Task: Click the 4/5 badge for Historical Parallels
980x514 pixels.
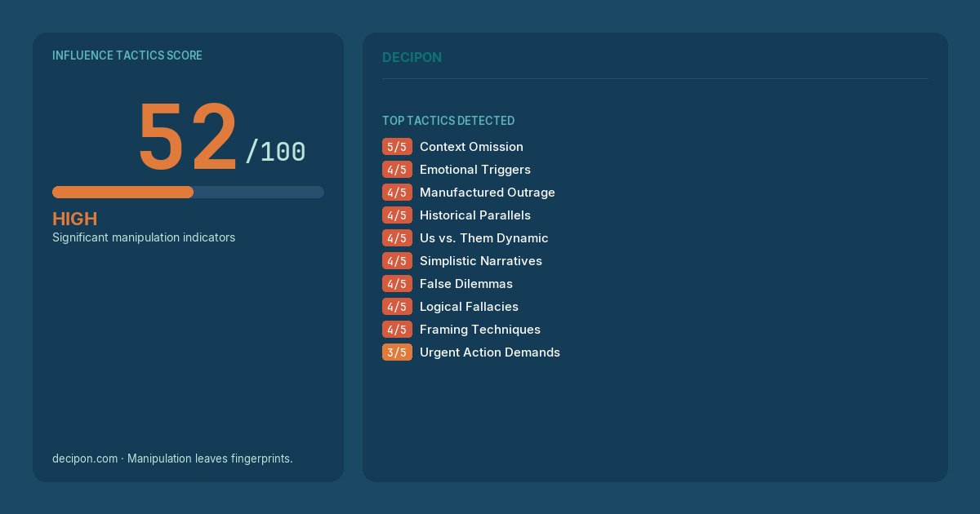Action: pyautogui.click(x=397, y=215)
